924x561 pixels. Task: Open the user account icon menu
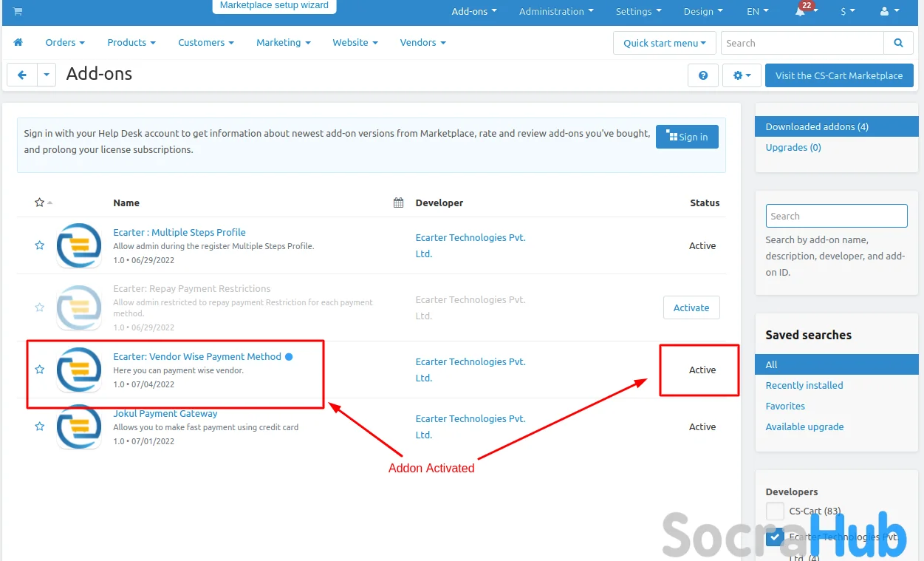tap(889, 12)
